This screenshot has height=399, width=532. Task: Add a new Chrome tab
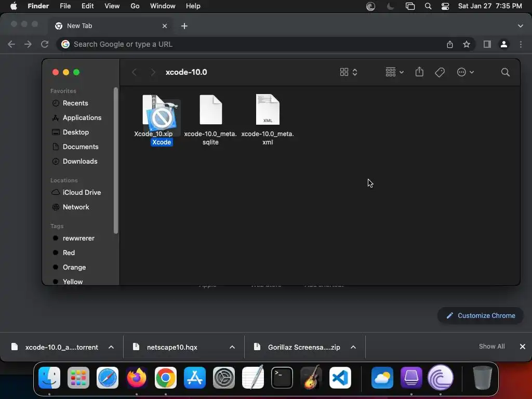[184, 26]
